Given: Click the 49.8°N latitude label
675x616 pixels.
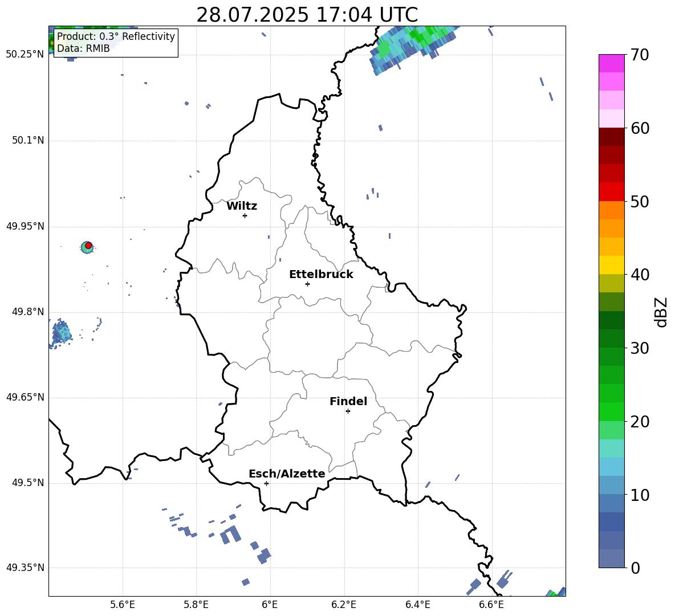Looking at the screenshot, I should pyautogui.click(x=28, y=312).
